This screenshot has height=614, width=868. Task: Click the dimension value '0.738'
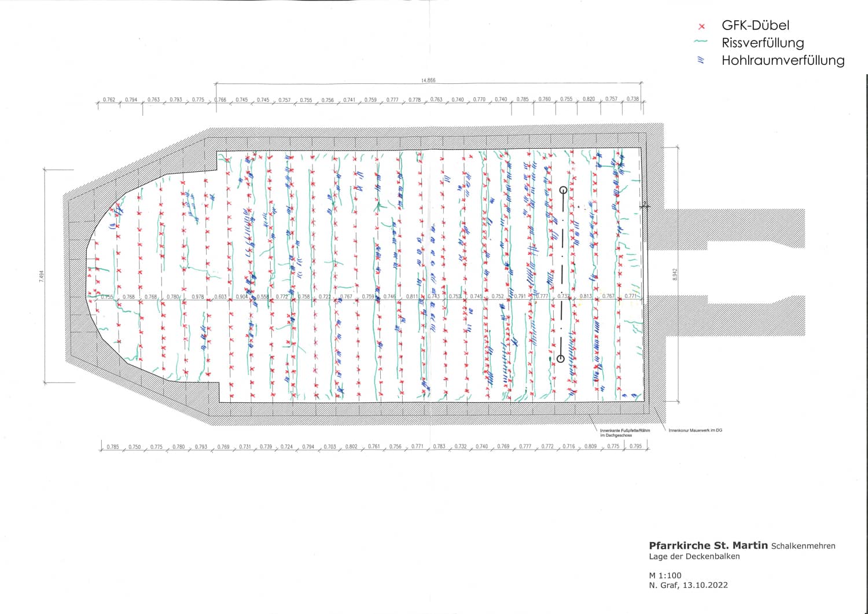[632, 99]
